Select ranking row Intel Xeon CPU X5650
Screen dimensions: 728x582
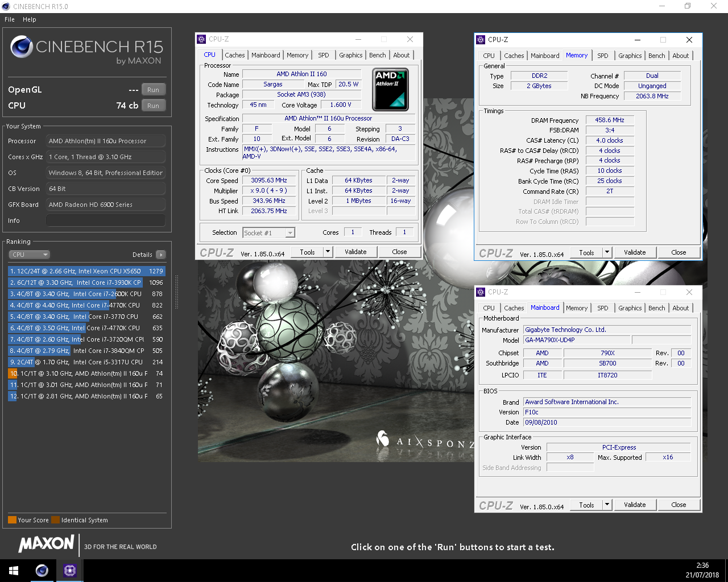(86, 271)
